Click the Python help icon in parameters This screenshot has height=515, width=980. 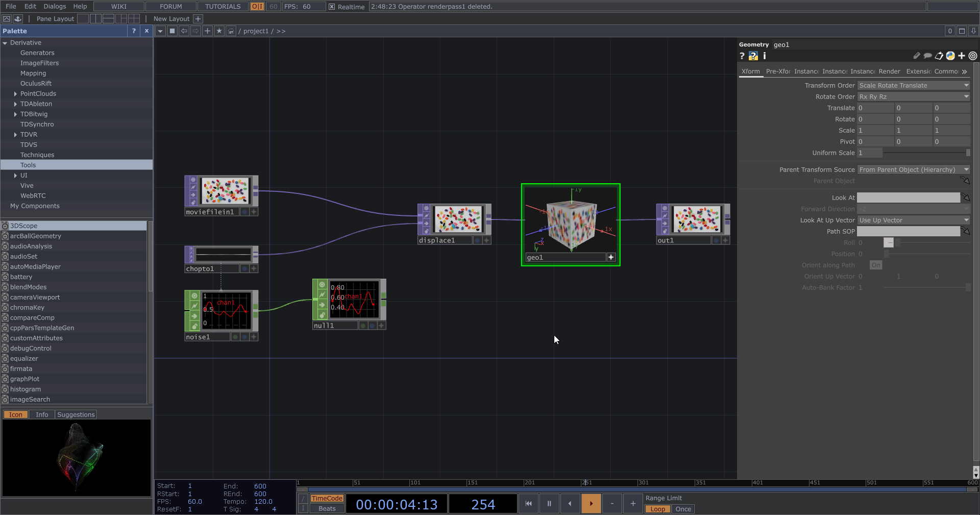(753, 56)
